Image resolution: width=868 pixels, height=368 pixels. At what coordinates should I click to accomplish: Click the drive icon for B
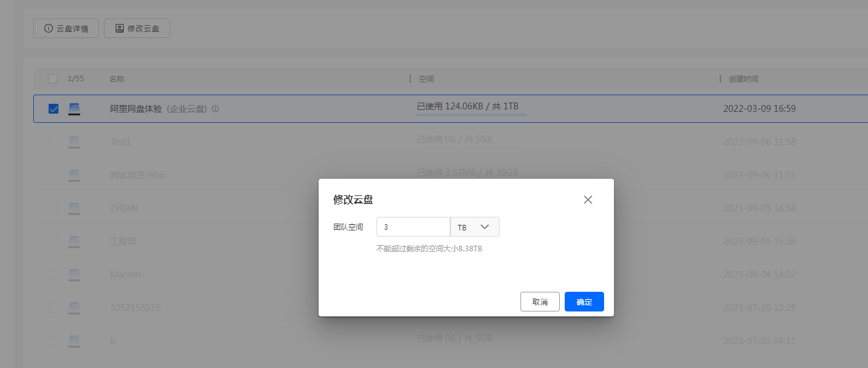pos(74,340)
